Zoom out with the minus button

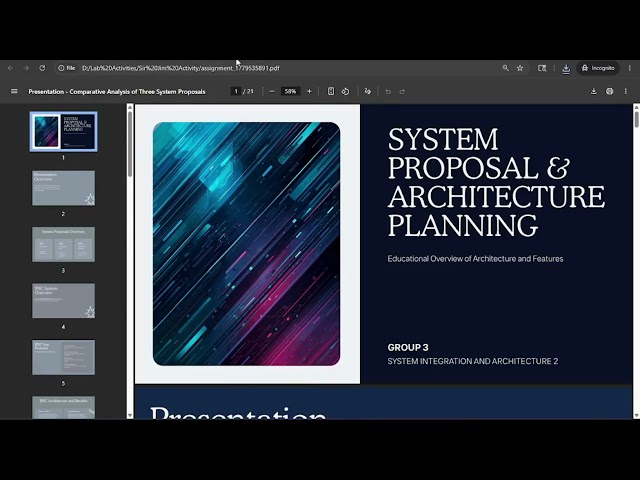pos(272,91)
